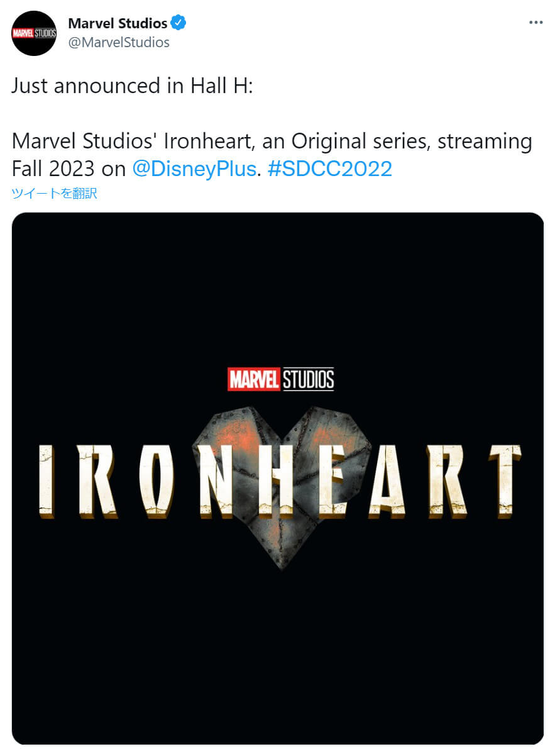Click the STUDIOS wordmark in poster

308,379
